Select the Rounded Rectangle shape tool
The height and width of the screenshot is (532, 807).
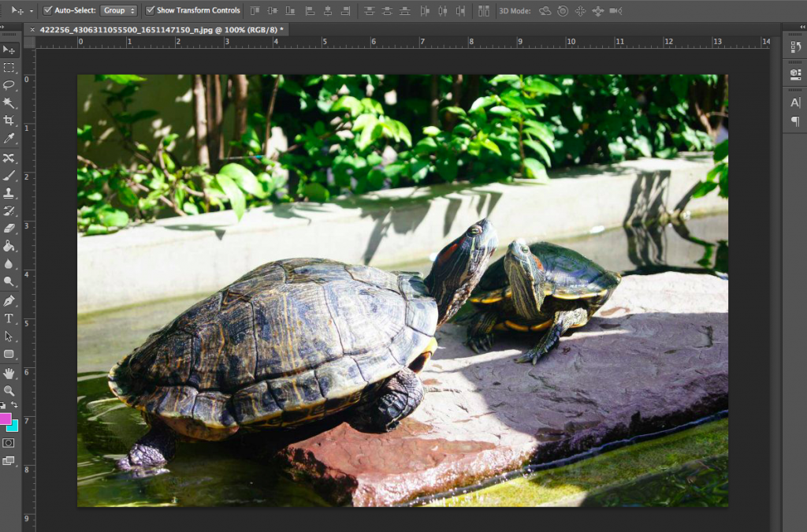(9, 353)
